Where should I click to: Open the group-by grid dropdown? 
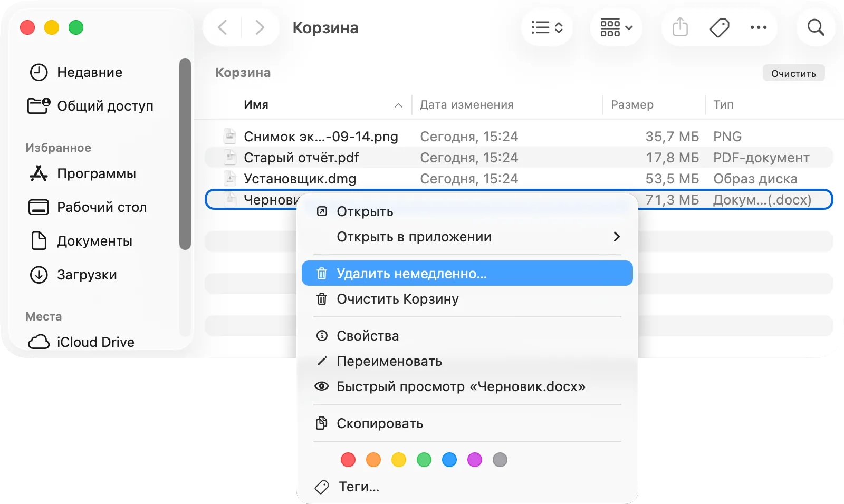pyautogui.click(x=616, y=27)
